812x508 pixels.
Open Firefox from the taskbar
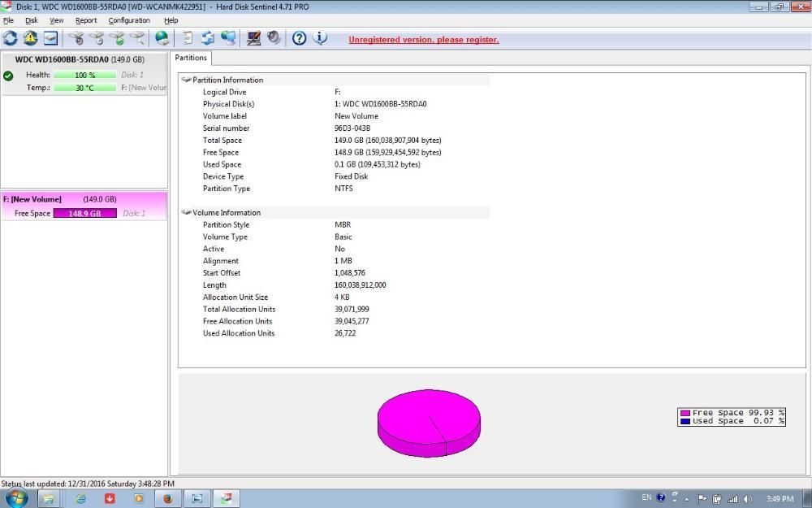pyautogui.click(x=168, y=499)
